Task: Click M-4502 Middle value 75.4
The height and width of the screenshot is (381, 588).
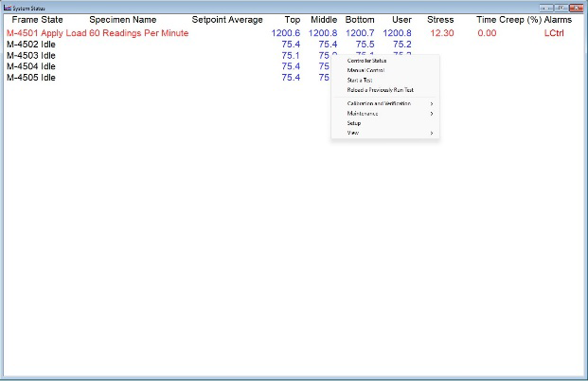Action: pyautogui.click(x=329, y=45)
